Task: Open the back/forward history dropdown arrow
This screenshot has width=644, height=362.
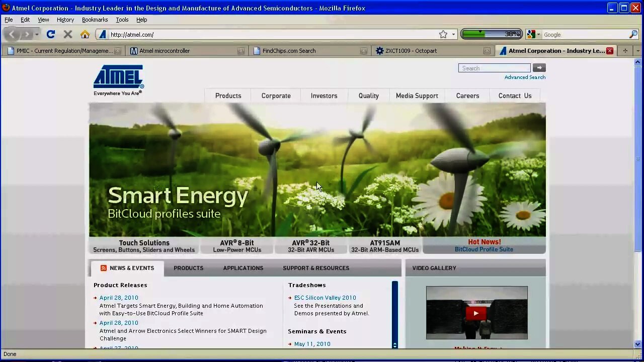Action: click(37, 35)
